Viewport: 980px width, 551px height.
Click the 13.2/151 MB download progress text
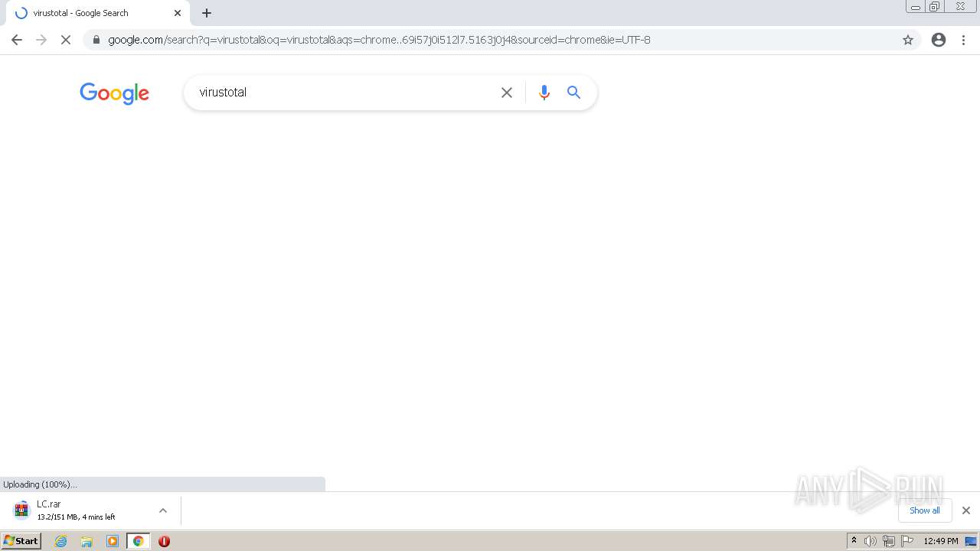click(76, 517)
